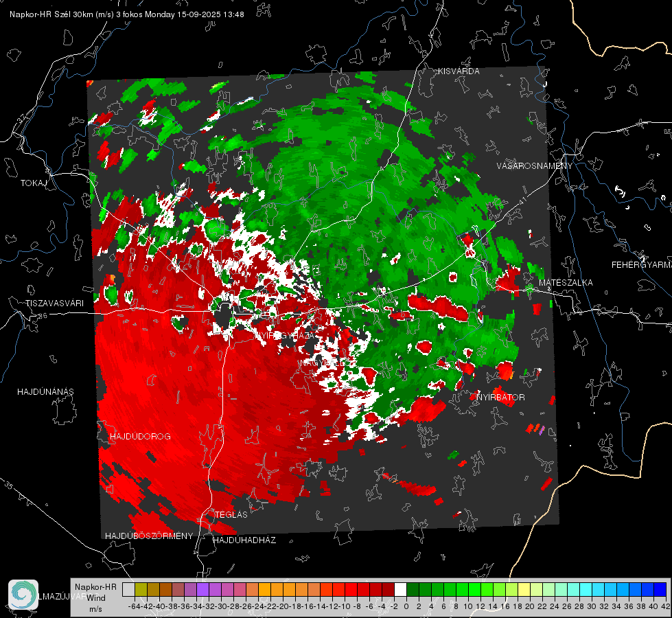Click the road number 41 label

[522, 201]
